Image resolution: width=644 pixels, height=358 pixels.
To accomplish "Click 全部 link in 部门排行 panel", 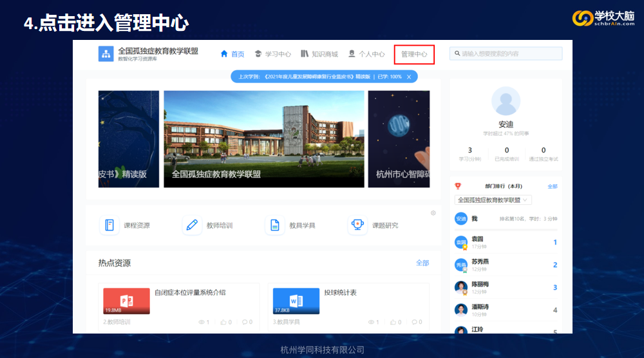I will point(552,186).
